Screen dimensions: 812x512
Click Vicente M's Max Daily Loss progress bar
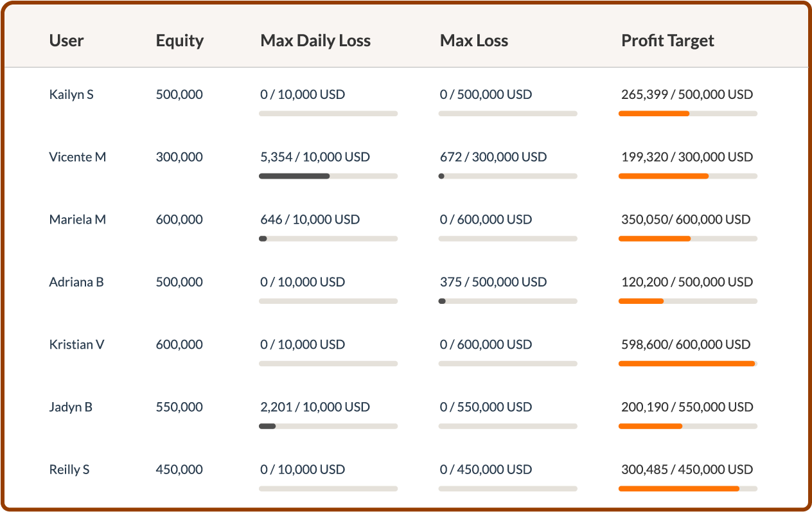point(328,176)
